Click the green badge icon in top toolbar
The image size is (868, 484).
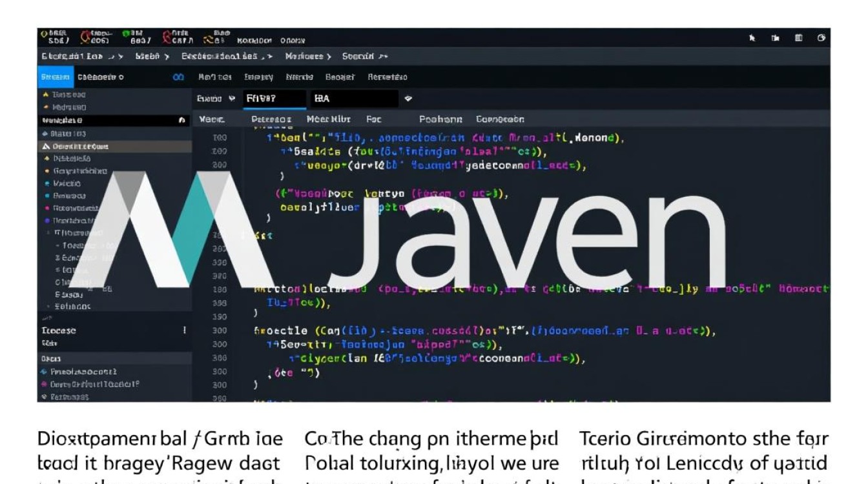pyautogui.click(x=125, y=34)
